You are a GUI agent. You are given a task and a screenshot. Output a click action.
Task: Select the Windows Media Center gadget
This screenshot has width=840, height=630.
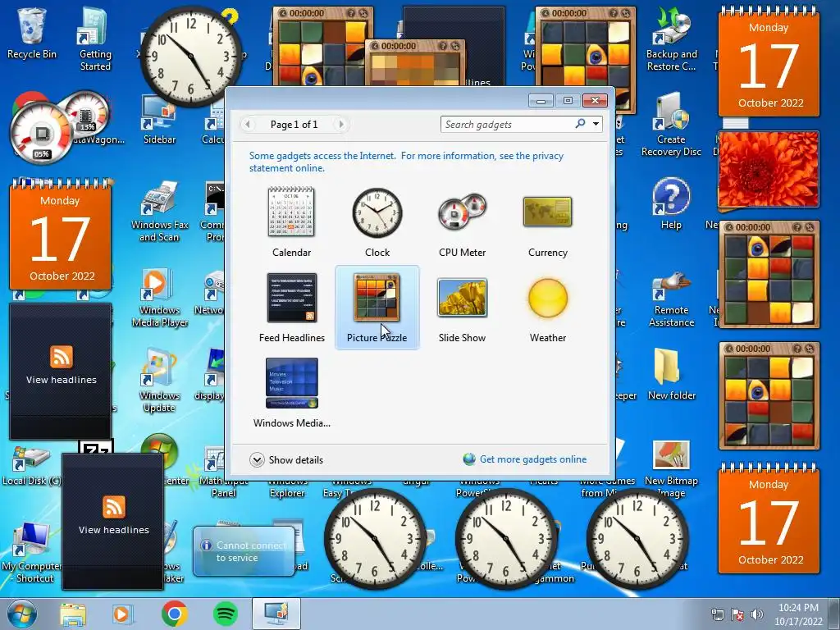291,393
